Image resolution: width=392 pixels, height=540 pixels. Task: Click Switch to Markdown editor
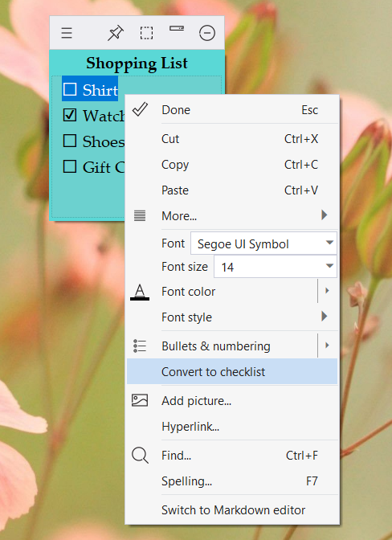[x=232, y=509]
